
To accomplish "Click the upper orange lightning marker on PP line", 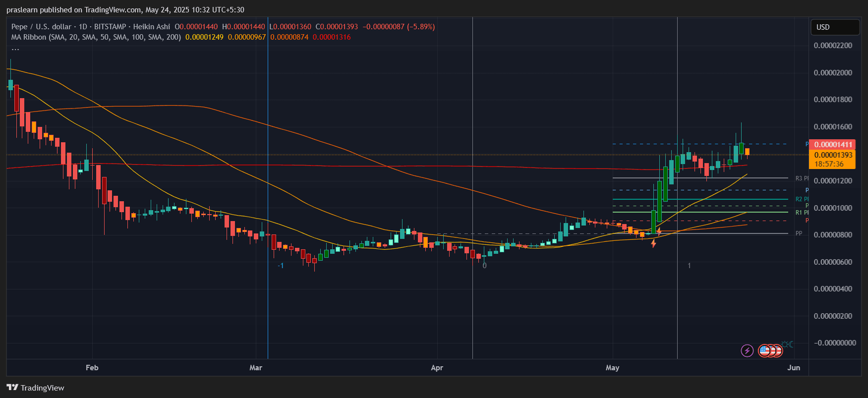I will coord(659,231).
